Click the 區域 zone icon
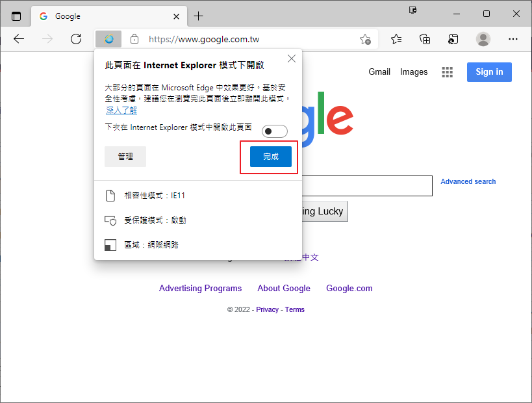Screen dimensions: 532x403 110,245
